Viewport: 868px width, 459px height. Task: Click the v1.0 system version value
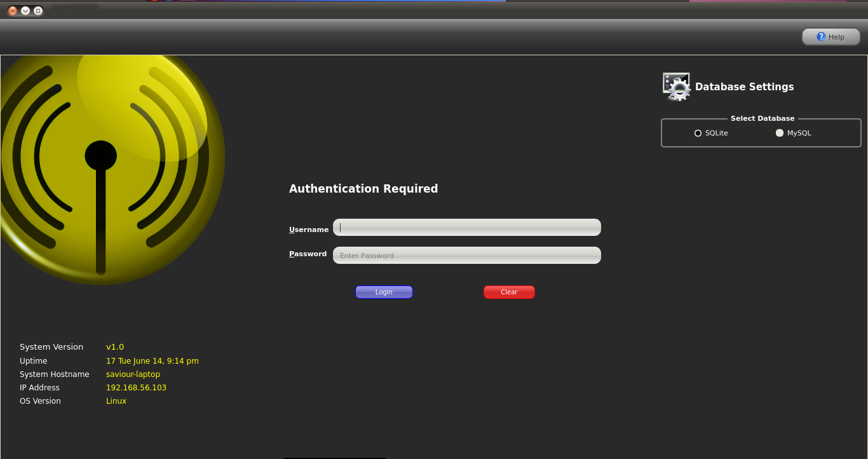point(115,347)
